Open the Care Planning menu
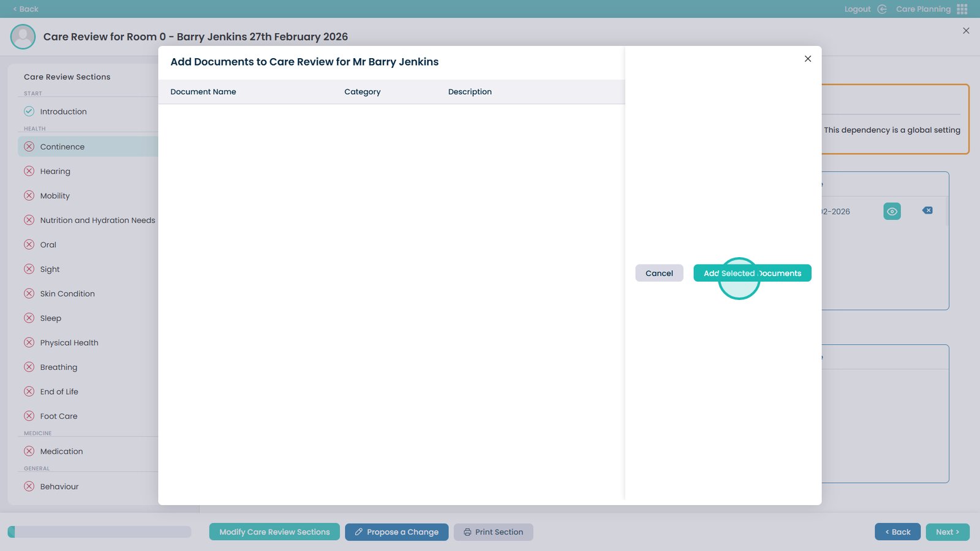This screenshot has height=551, width=980. pyautogui.click(x=923, y=9)
